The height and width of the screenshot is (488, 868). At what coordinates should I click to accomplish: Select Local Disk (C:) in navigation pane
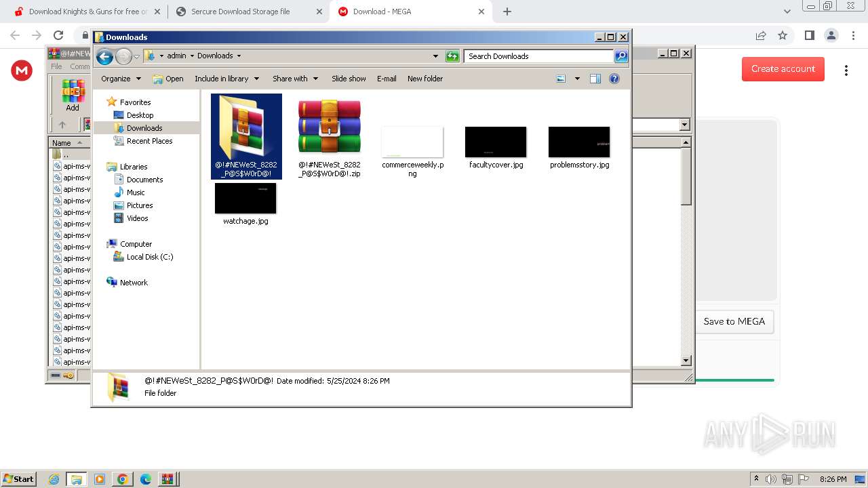149,257
